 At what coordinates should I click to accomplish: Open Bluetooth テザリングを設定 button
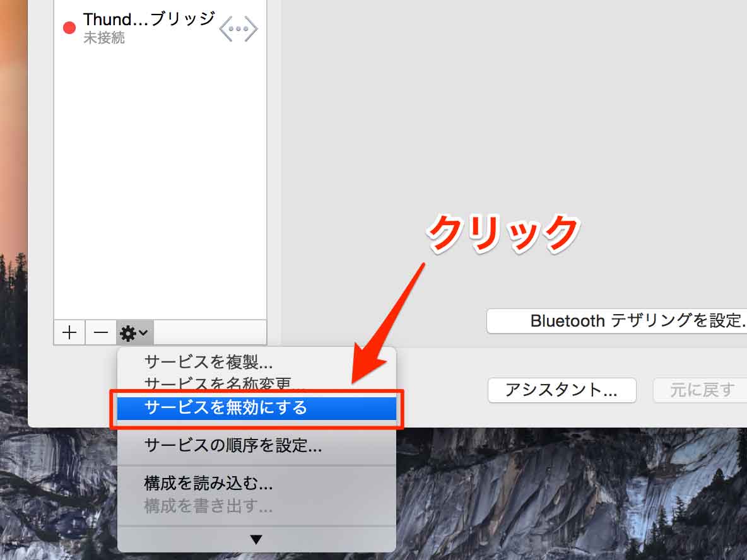tap(617, 320)
